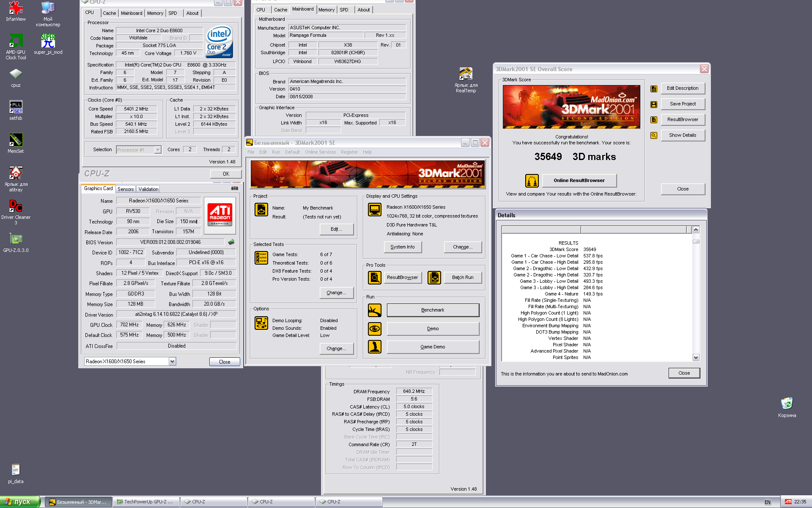
Task: Click the OK button in CPU-Z
Action: coord(226,174)
